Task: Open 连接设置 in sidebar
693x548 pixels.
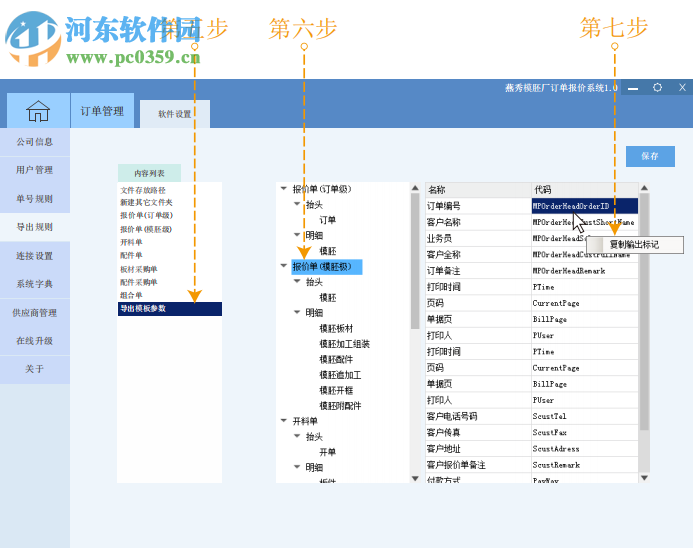Action: click(x=35, y=256)
